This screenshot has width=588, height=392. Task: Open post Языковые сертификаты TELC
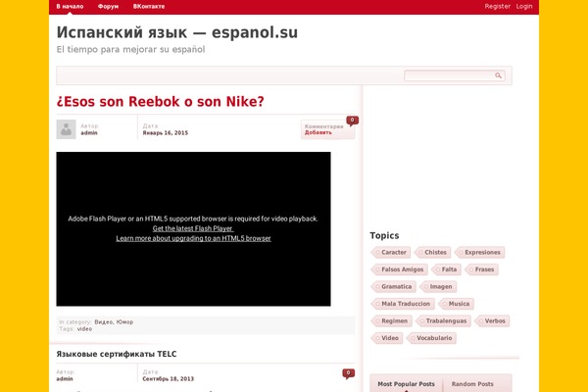click(117, 354)
